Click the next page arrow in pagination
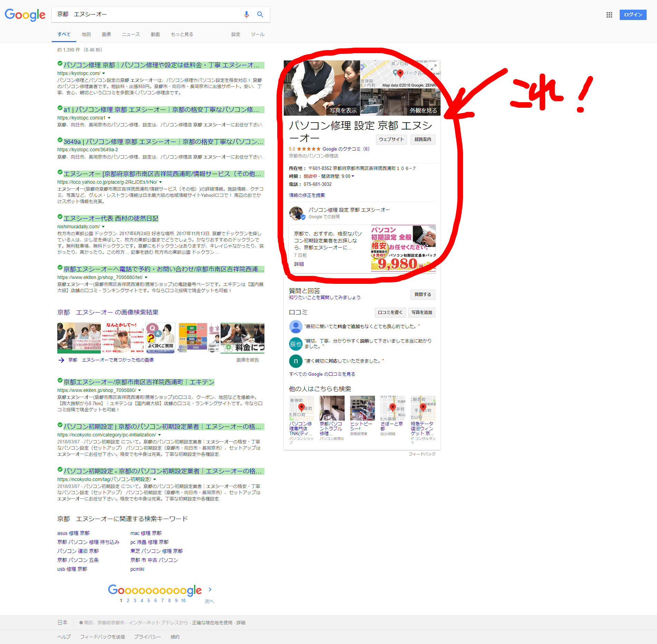This screenshot has height=644, width=657. (x=210, y=590)
